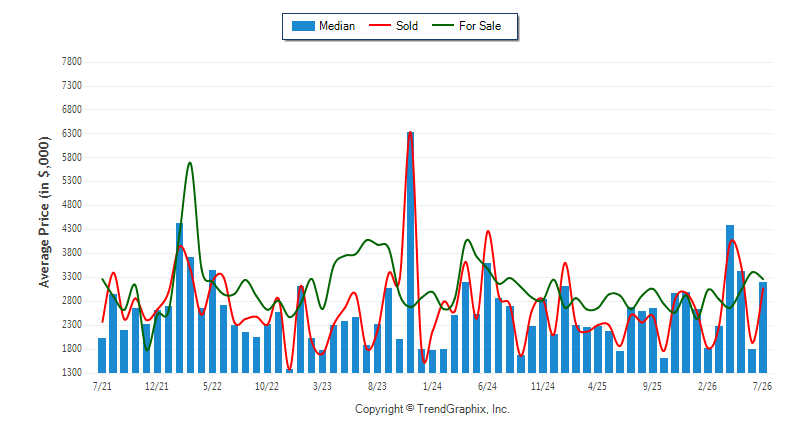Click the Copyright TrendGraphix, Inc. text
This screenshot has height=434, width=800.
(432, 409)
